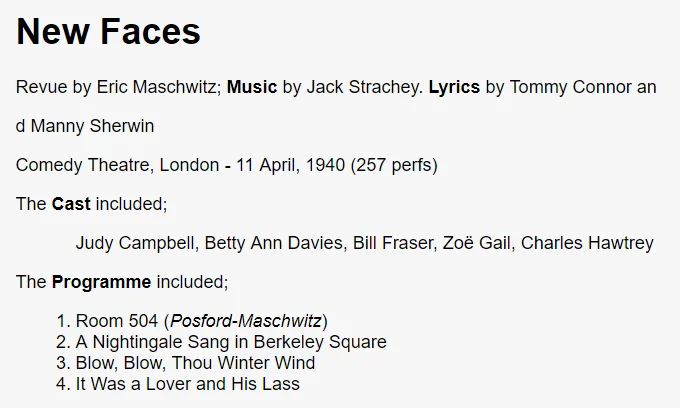This screenshot has height=408, width=680.
Task: Click Blow, Blow, Thou Winter Wind
Action: 195,362
